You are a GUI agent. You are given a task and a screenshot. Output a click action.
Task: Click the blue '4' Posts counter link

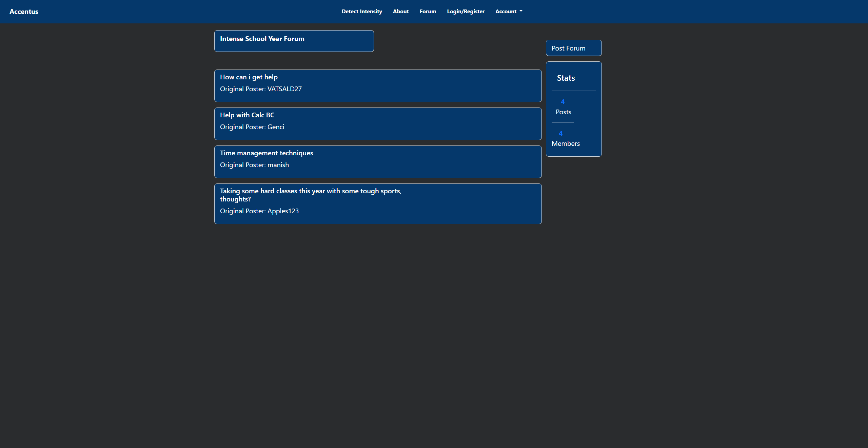click(562, 101)
